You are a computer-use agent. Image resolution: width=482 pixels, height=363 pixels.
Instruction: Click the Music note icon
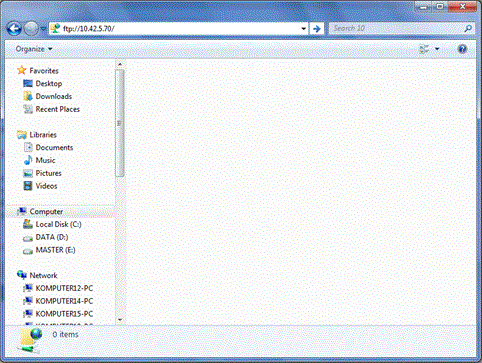28,160
